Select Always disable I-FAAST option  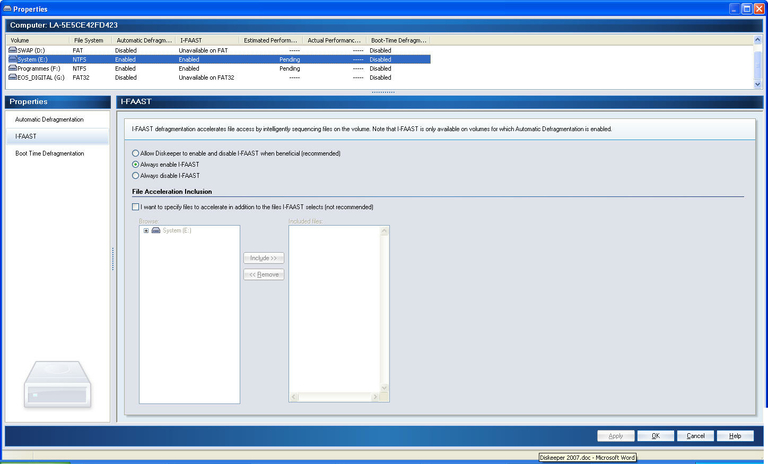coord(136,175)
